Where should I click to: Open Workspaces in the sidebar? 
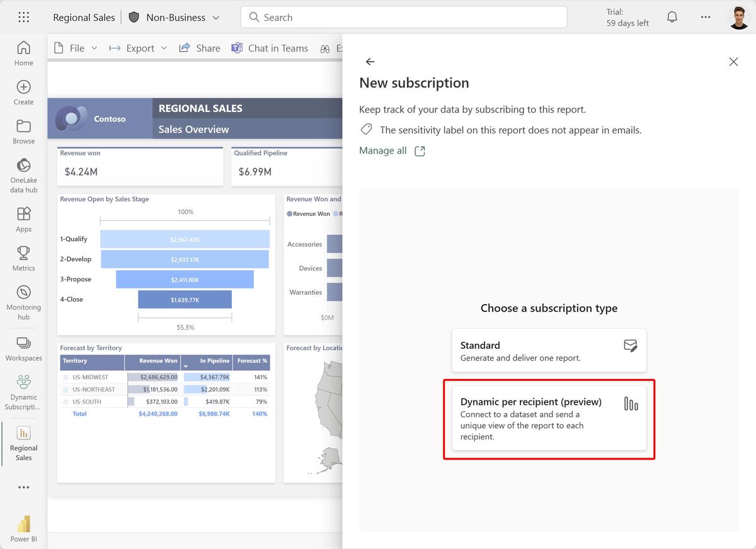click(x=23, y=349)
